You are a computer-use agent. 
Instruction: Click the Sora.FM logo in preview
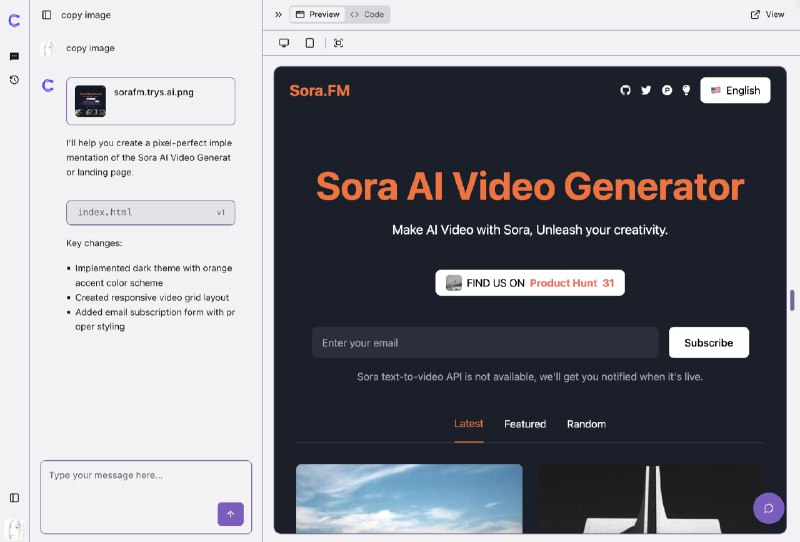click(319, 90)
